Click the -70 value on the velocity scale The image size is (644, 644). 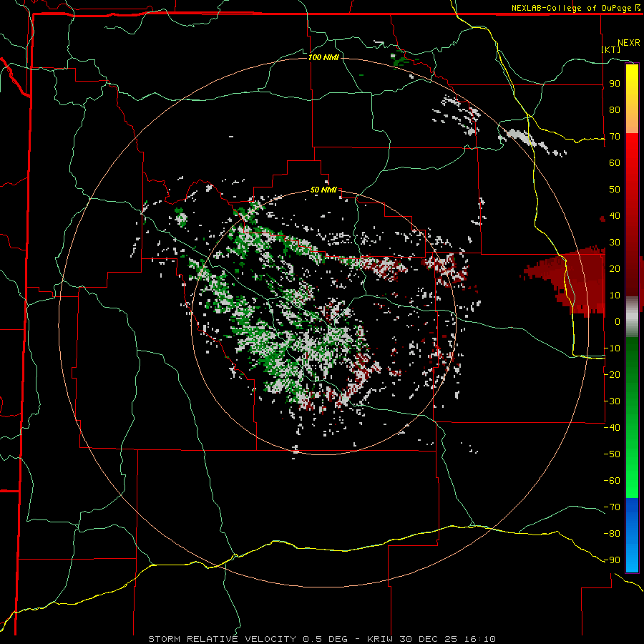pos(612,507)
